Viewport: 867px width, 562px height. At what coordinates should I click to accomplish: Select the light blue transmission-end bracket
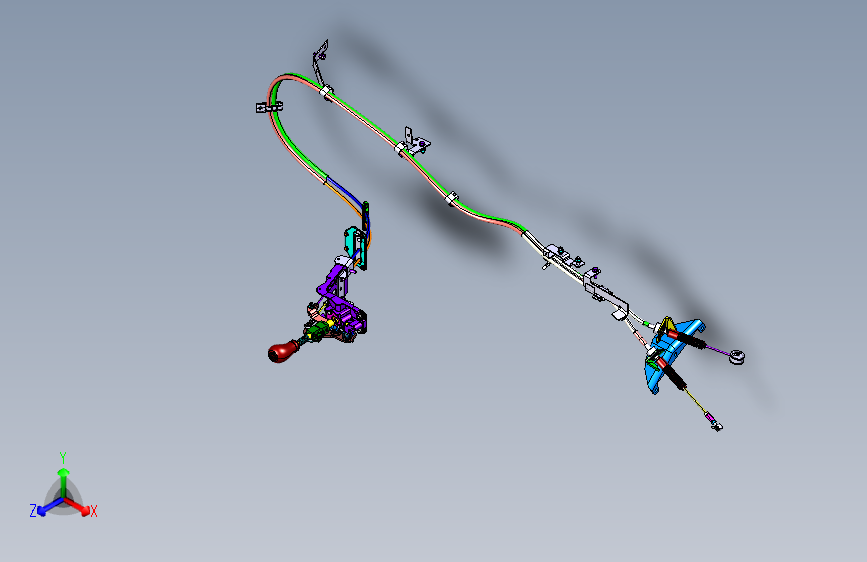pos(671,354)
